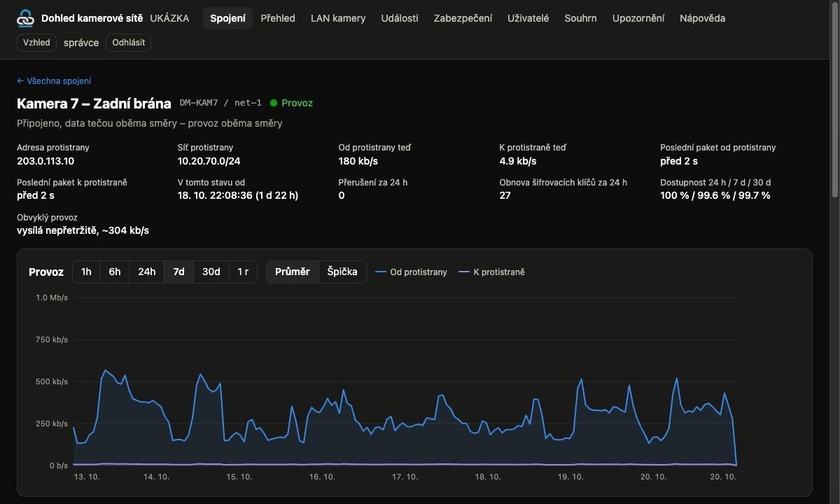This screenshot has width=840, height=504.
Task: Switch chart to Průměr mode
Action: 293,272
